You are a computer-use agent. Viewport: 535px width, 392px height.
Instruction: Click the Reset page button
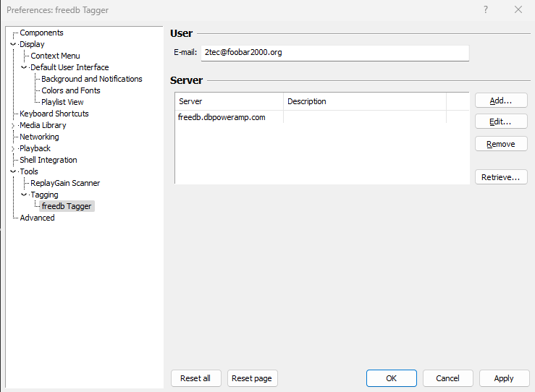point(252,378)
